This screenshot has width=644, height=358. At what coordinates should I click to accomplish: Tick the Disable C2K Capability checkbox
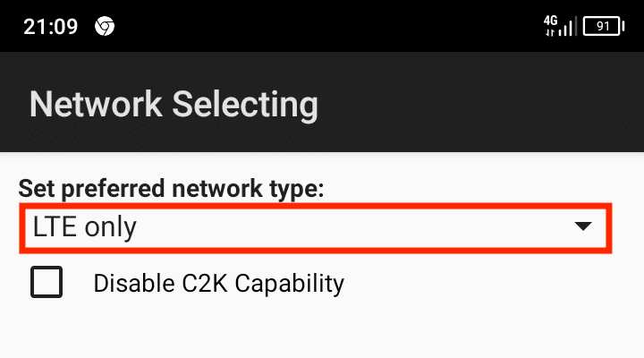[x=47, y=282]
